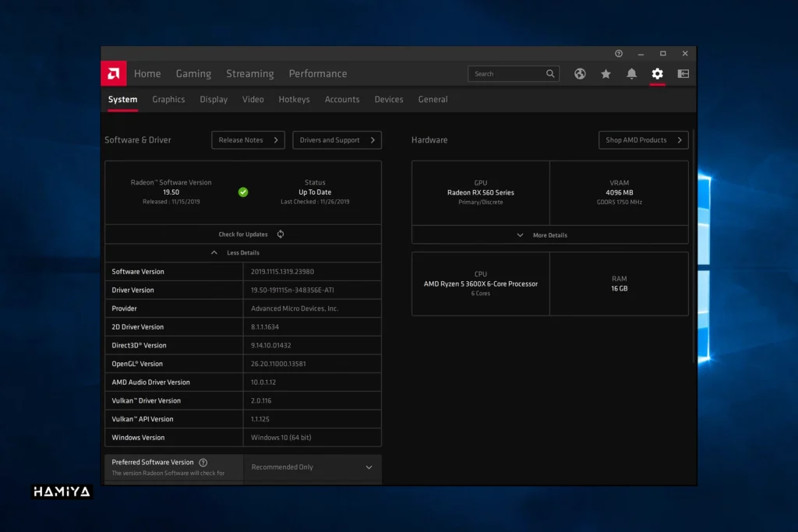The height and width of the screenshot is (532, 798).
Task: Click the Software Version value 2019.1115.1319.23980
Action: click(x=282, y=272)
